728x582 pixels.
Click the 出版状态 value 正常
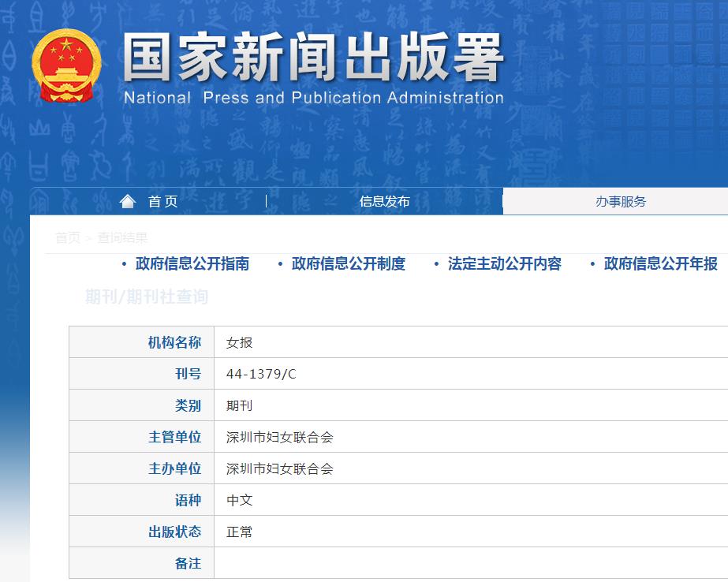[x=238, y=532]
